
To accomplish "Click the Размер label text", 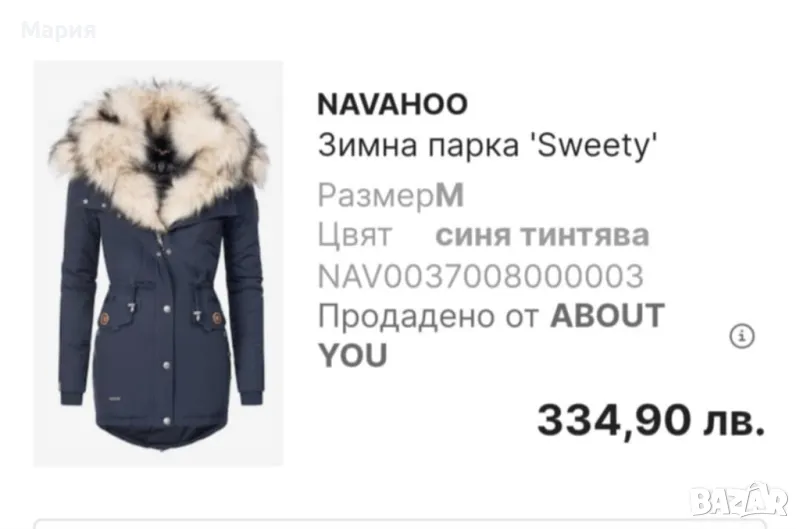I will (376, 196).
